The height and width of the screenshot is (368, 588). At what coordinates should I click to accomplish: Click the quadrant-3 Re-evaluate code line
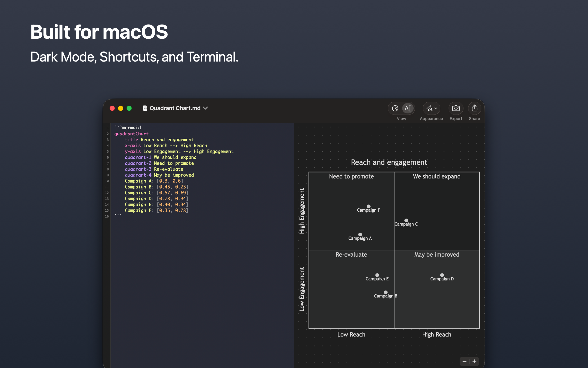coord(154,169)
